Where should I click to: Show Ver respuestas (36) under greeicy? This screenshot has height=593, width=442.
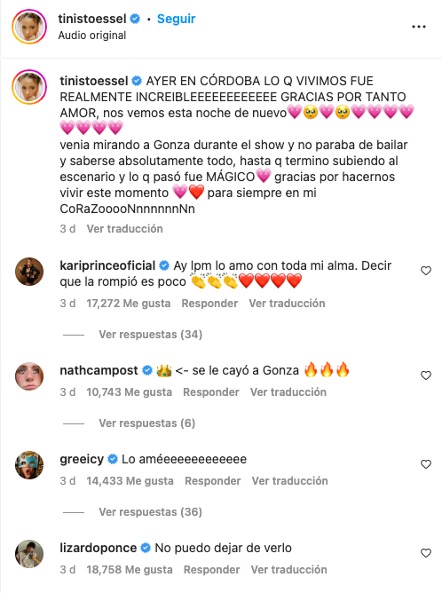(x=150, y=512)
